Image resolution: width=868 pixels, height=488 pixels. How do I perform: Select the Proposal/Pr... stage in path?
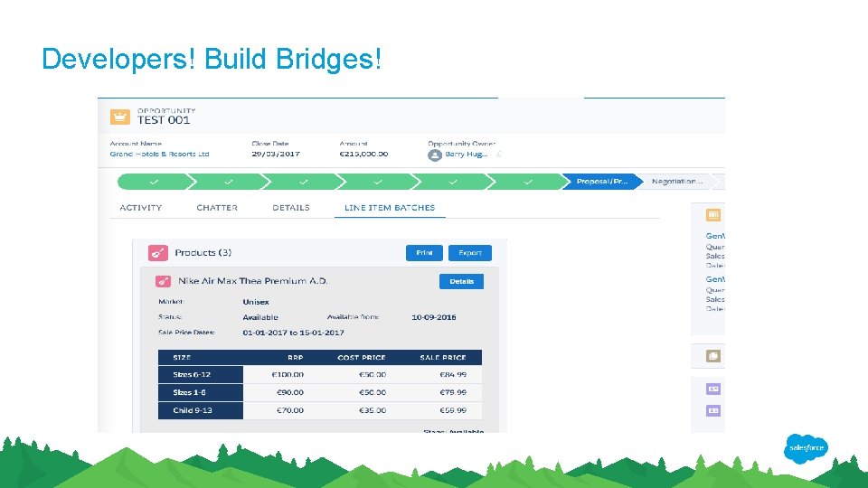point(602,182)
